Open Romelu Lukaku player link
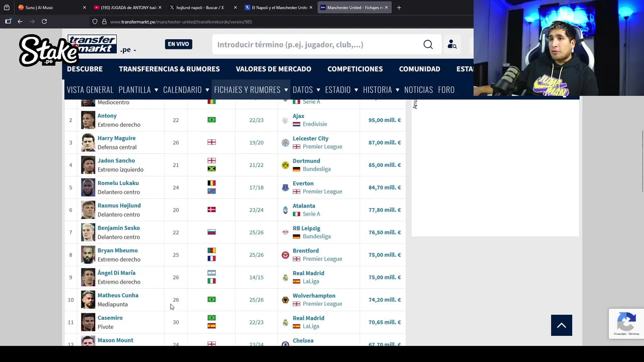This screenshot has width=644, height=362. 118,183
